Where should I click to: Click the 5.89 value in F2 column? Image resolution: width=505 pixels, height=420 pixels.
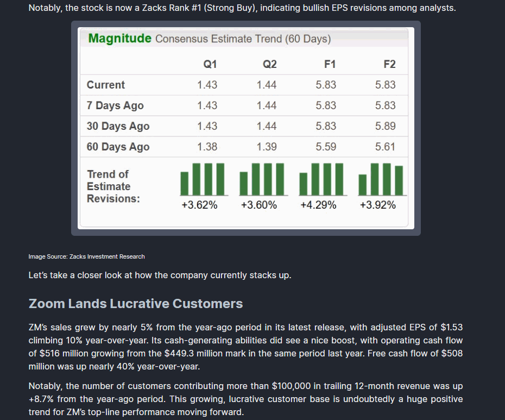click(385, 126)
